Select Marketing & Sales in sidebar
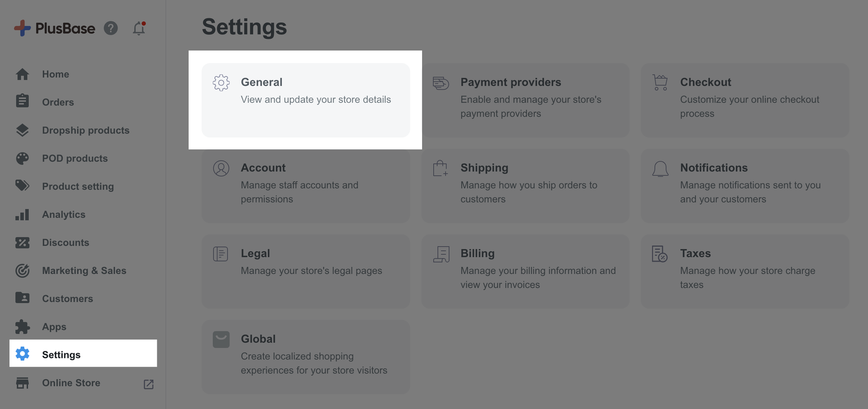Screen dimensions: 868x409 84,270
